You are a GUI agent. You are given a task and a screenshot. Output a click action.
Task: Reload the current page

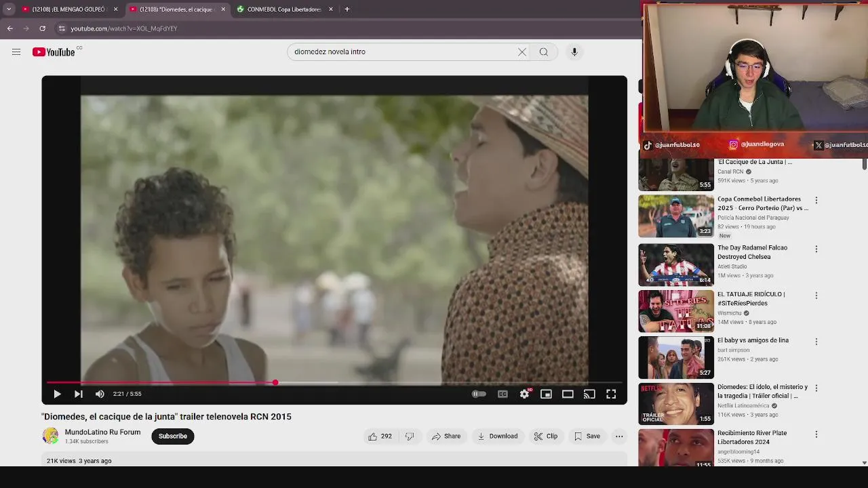tap(42, 28)
